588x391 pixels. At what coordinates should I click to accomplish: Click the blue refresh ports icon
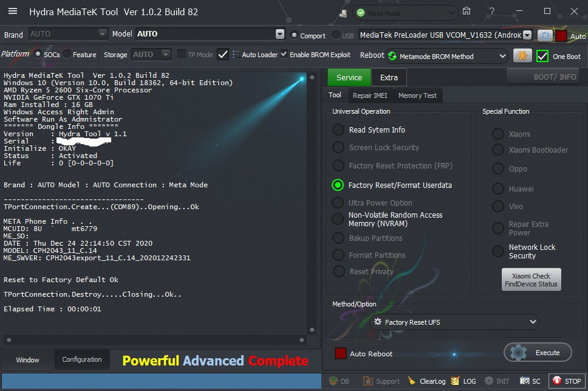pos(545,36)
